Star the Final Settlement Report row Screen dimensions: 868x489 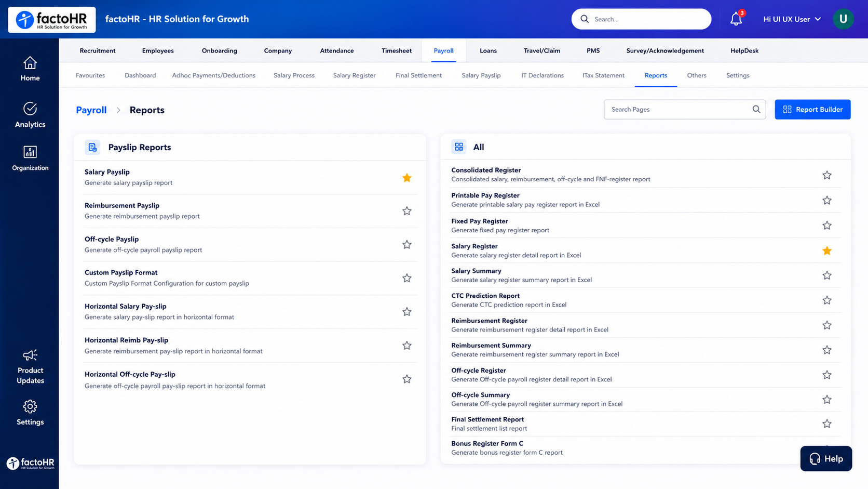coord(827,424)
